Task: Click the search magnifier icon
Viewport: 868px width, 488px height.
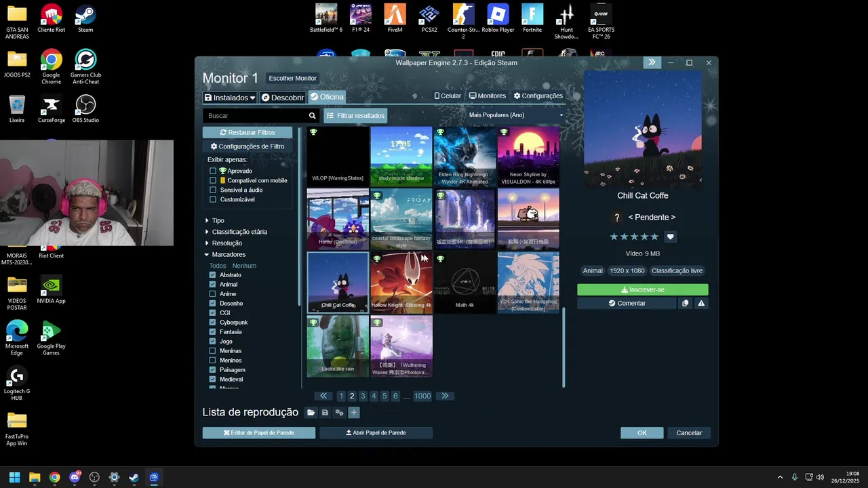Action: click(312, 116)
